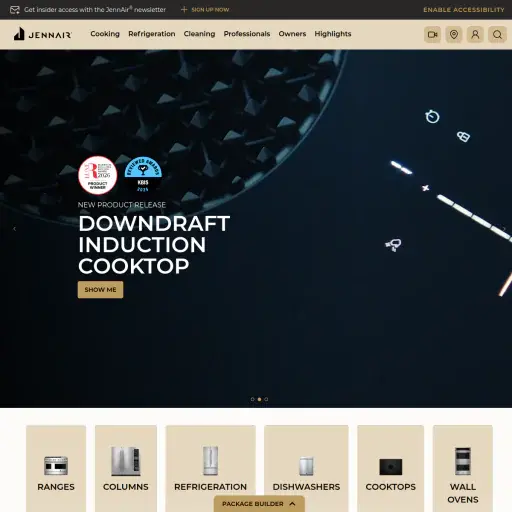Click the Show Me button
This screenshot has height=512, width=512.
[100, 290]
